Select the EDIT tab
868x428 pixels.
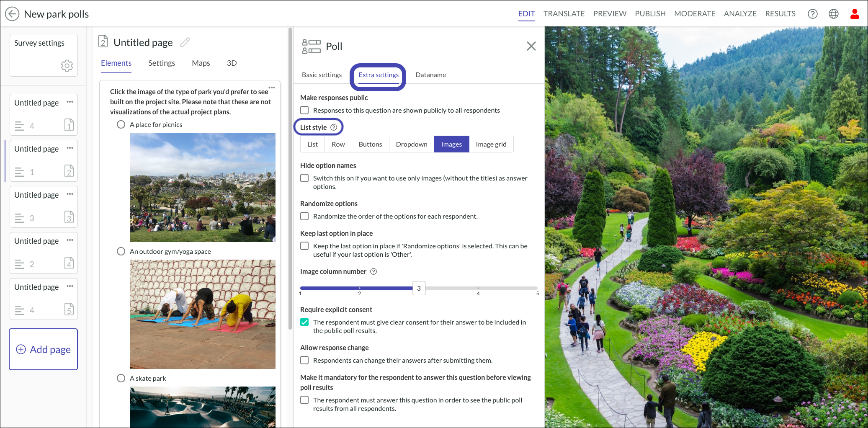tap(526, 14)
